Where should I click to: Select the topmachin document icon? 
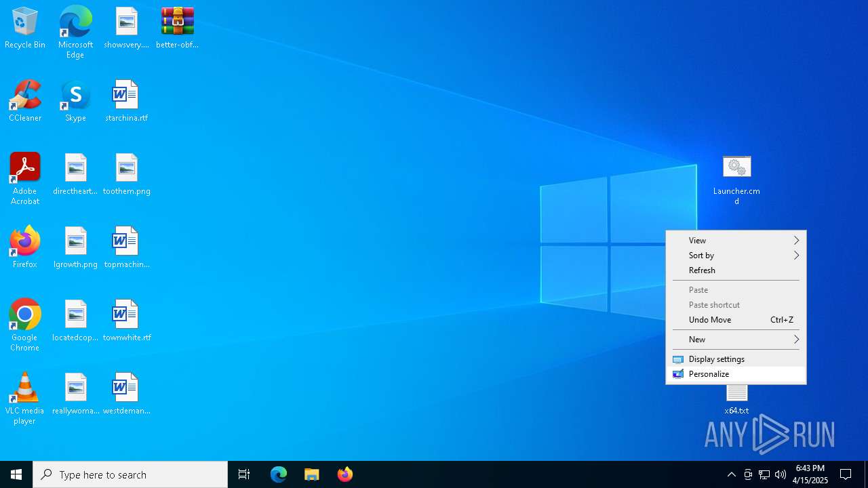(x=126, y=247)
